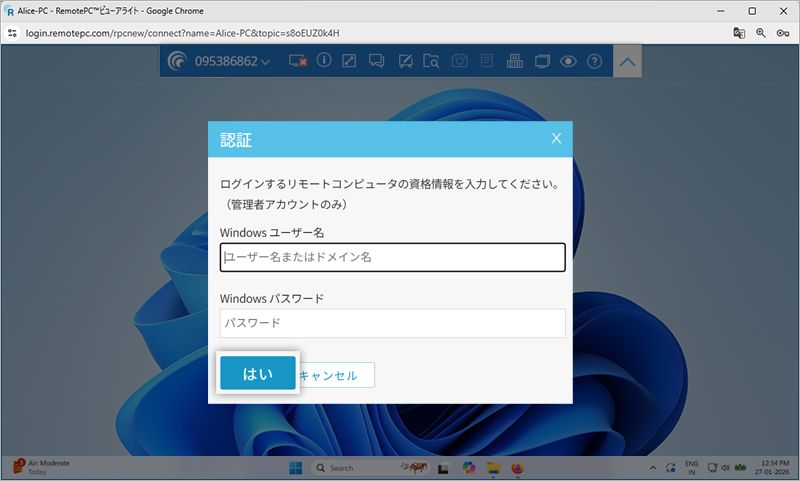Open site information icon beside URL
Screen dimensions: 800x481
[x=12, y=33]
